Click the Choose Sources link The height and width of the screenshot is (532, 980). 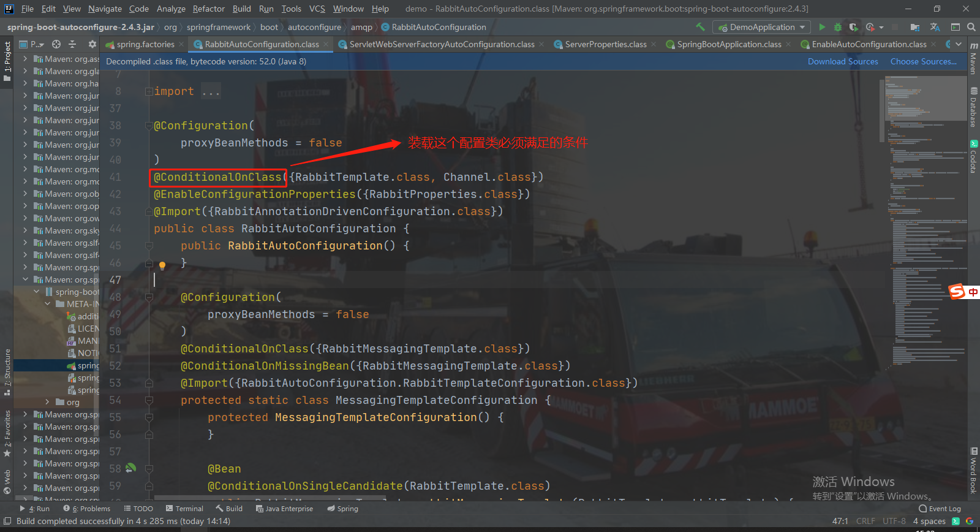click(924, 61)
